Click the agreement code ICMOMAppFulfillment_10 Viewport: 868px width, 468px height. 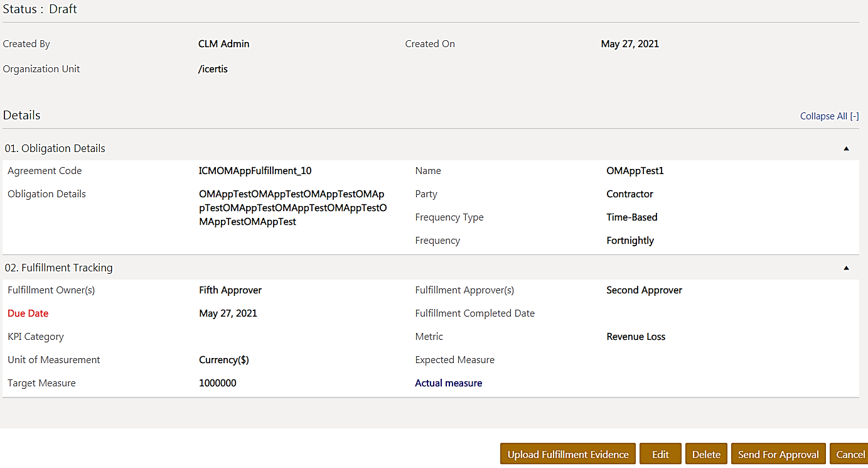(255, 171)
